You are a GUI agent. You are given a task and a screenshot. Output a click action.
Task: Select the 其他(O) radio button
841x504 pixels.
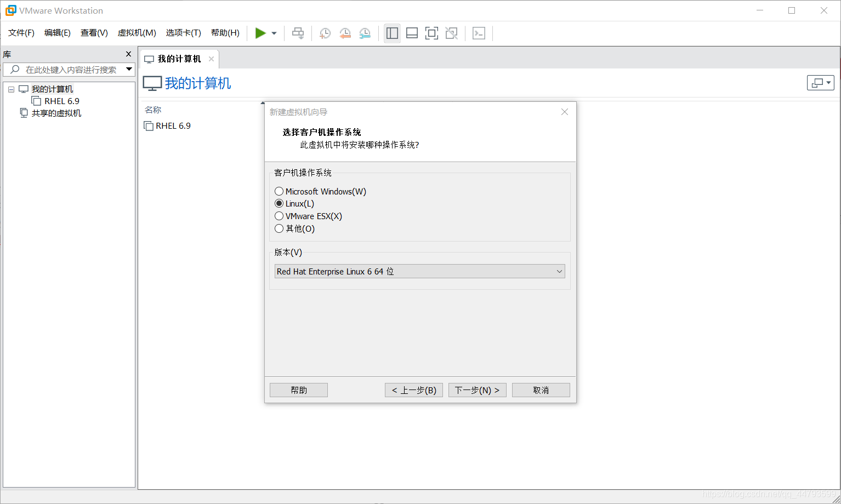pyautogui.click(x=279, y=228)
